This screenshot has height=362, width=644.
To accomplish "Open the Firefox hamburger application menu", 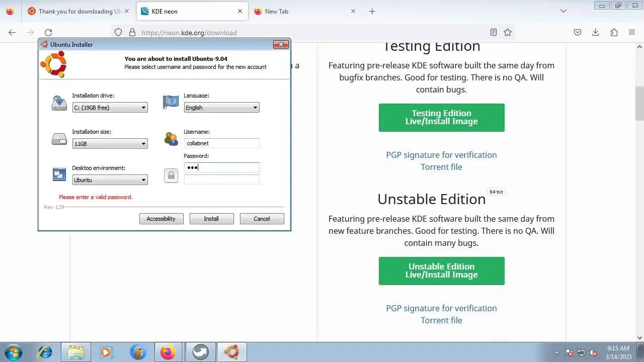I will click(632, 32).
